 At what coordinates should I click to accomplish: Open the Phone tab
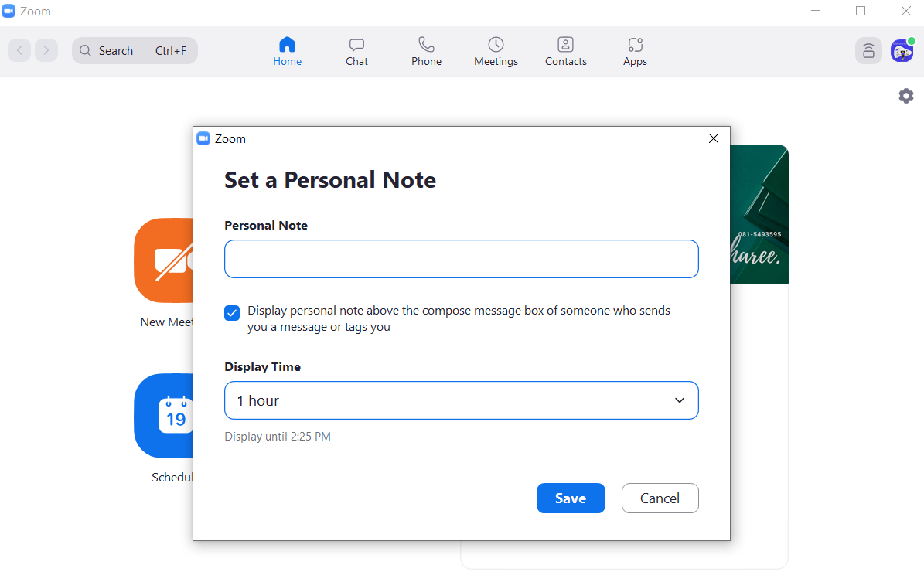426,51
